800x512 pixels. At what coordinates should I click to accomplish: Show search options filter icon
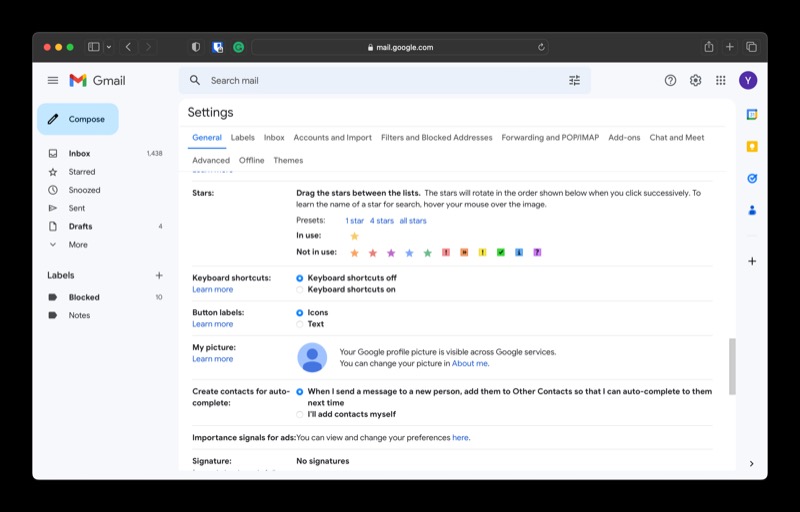574,81
